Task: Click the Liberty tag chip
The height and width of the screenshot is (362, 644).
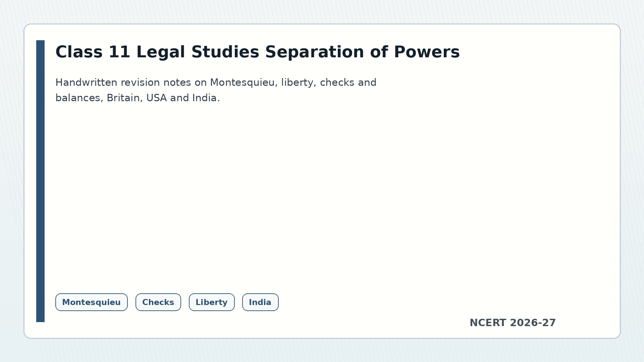Action: click(x=212, y=302)
